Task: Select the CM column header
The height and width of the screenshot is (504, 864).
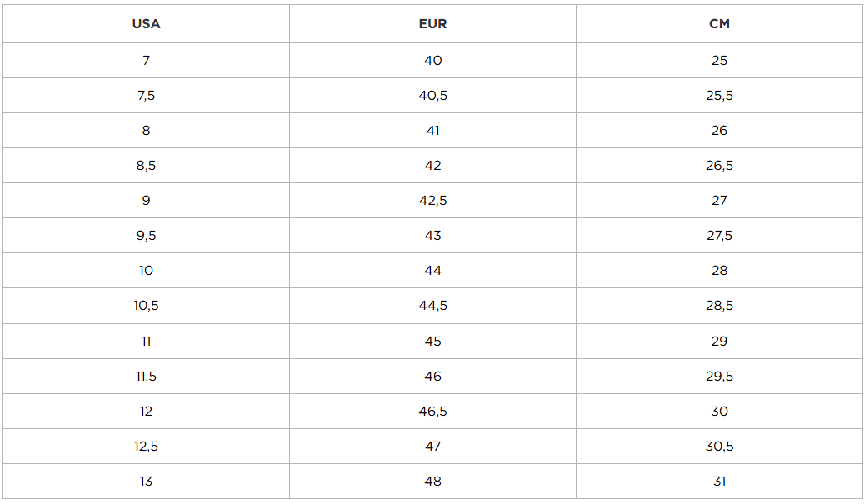Action: click(x=719, y=24)
